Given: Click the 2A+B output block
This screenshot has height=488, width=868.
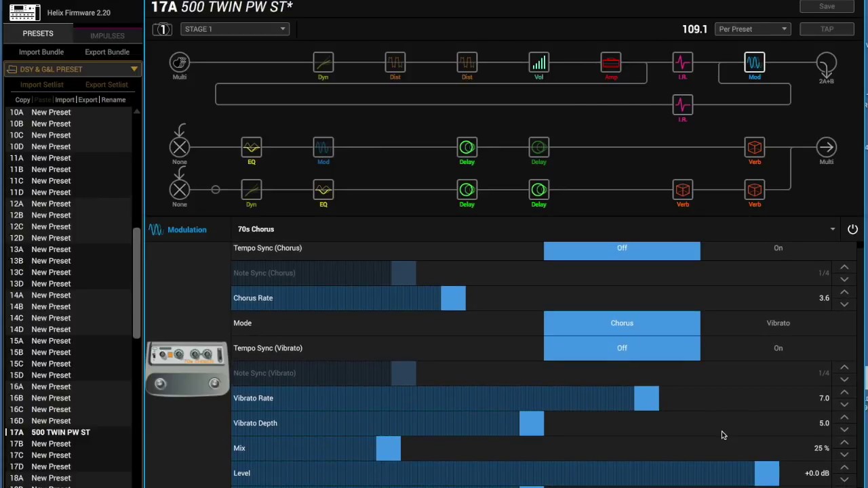Looking at the screenshot, I should (827, 64).
